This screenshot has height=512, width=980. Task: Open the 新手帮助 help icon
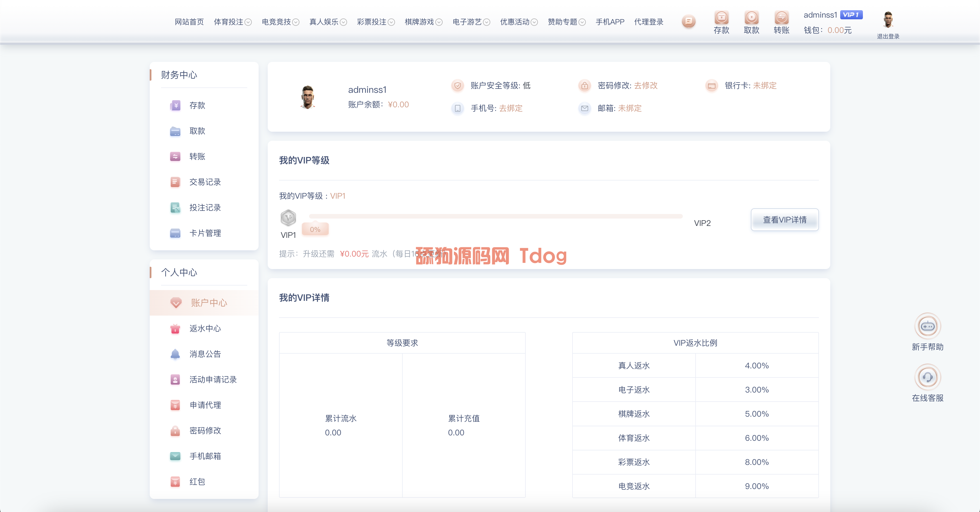[928, 326]
